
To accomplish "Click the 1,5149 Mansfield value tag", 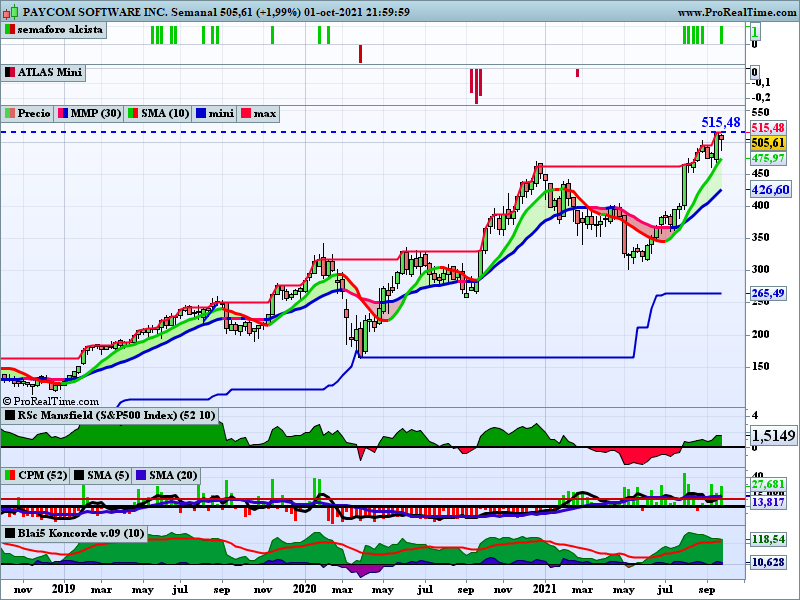I will (x=773, y=436).
